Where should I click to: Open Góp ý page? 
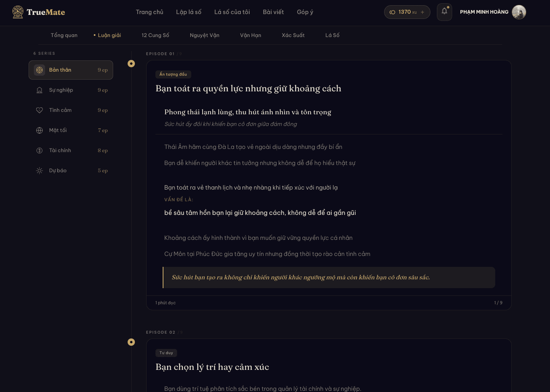coord(305,12)
